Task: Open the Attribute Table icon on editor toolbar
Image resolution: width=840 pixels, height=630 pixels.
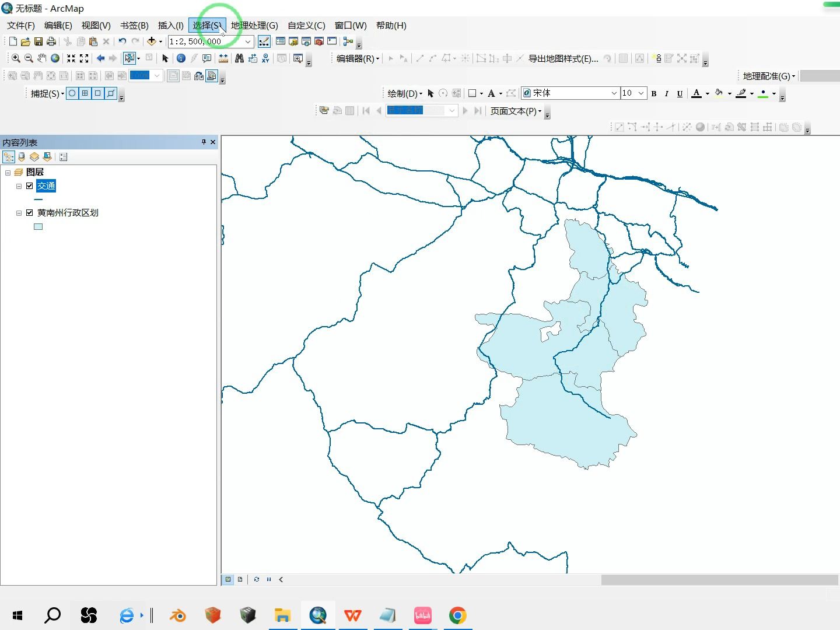Action: (x=623, y=58)
